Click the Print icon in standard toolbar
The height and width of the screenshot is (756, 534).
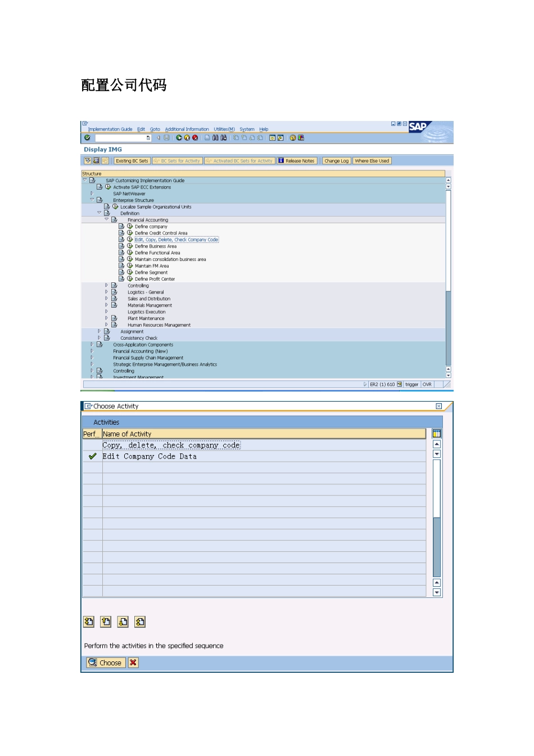coord(207,137)
